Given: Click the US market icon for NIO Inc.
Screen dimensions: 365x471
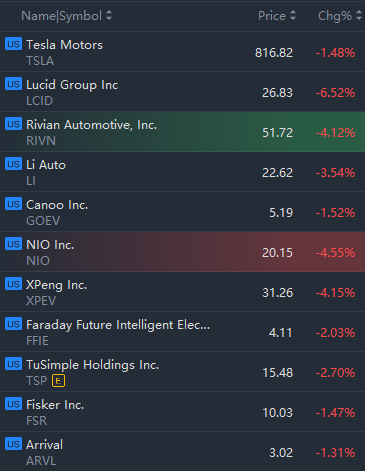Looking at the screenshot, I should pos(13,244).
